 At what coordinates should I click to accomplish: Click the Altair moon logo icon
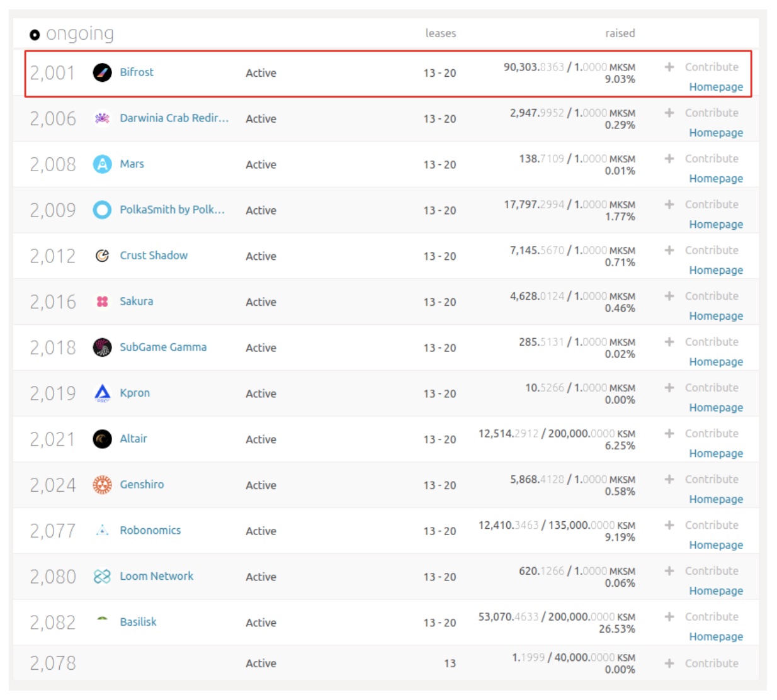click(102, 439)
